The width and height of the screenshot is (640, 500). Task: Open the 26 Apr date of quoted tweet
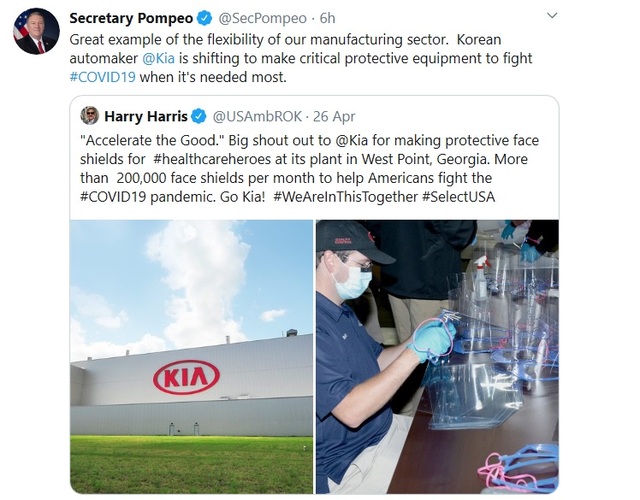334,116
